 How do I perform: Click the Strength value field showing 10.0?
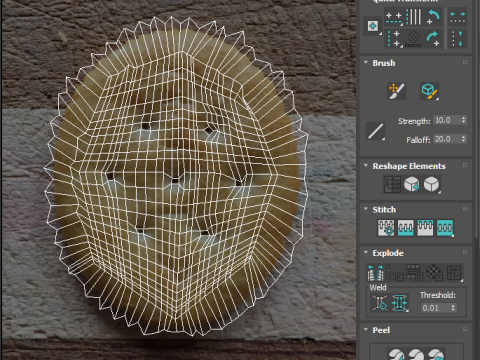447,120
